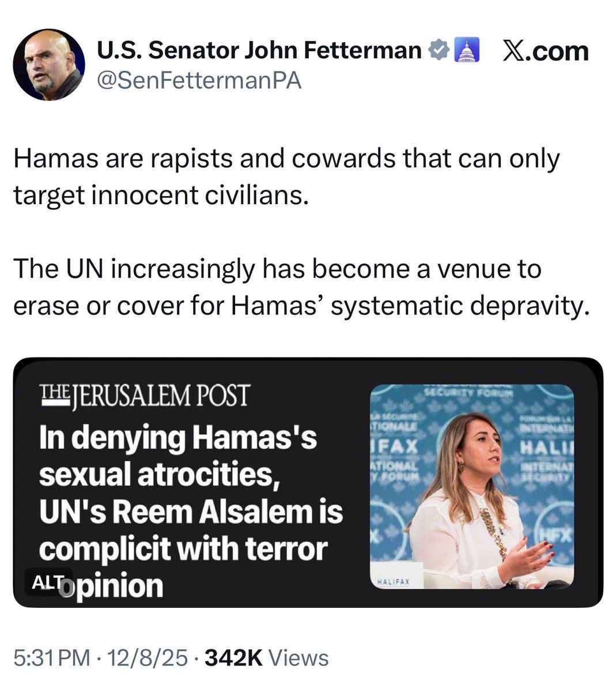Open The Jerusalem Post logo in card
Screen dimensions: 616x692
click(143, 396)
